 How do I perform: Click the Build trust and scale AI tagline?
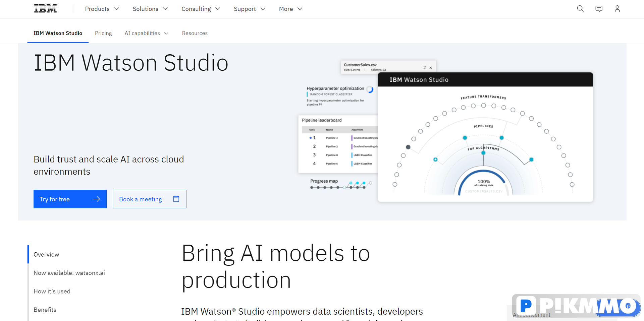coord(109,165)
